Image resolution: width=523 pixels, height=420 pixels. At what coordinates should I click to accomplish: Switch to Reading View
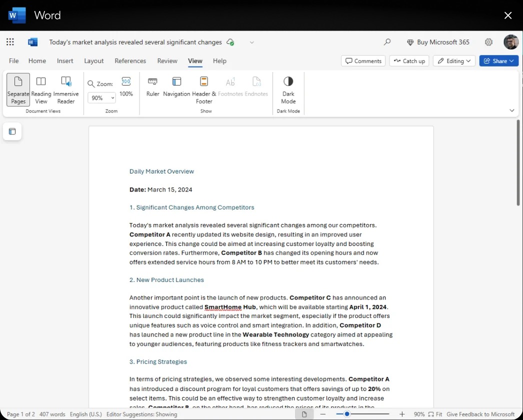41,89
